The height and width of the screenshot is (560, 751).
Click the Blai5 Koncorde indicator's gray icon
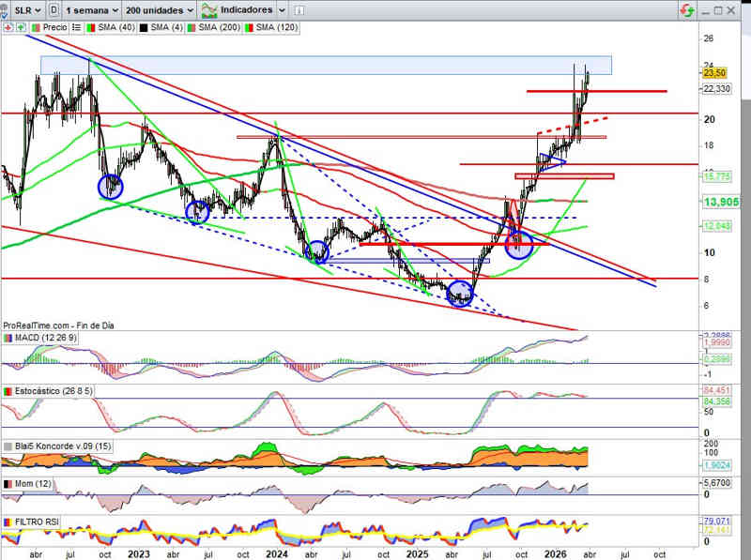point(8,446)
